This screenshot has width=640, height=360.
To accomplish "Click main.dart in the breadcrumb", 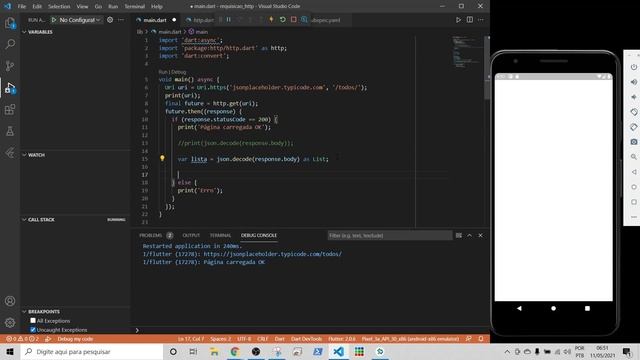I will pyautogui.click(x=169, y=32).
